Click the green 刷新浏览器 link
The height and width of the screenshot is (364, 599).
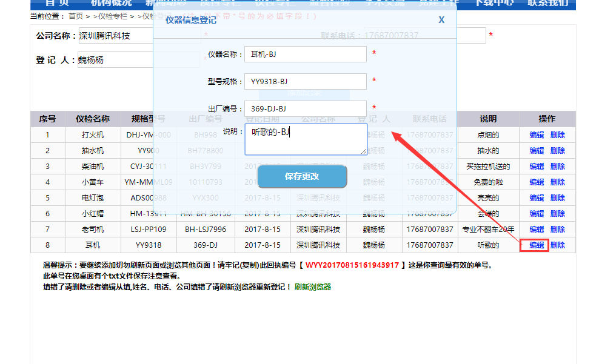pyautogui.click(x=312, y=287)
